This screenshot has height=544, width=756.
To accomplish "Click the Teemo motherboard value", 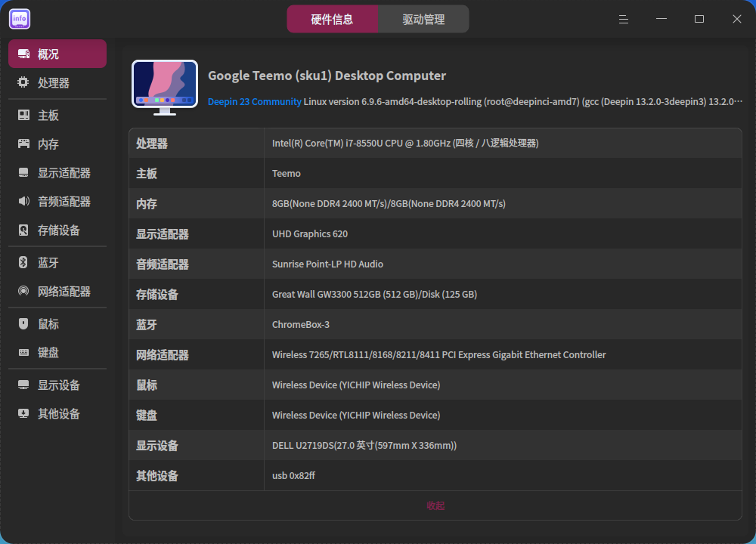I will 287,174.
